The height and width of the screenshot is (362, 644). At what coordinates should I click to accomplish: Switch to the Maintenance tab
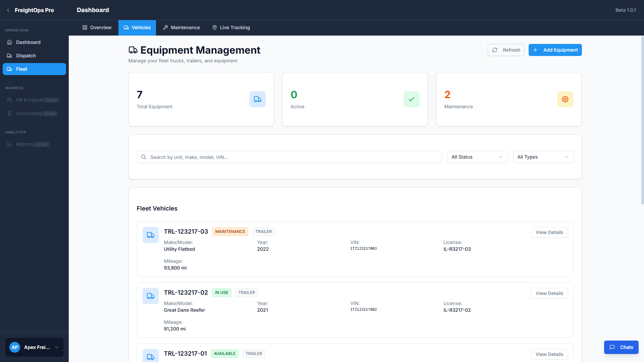[x=181, y=27]
